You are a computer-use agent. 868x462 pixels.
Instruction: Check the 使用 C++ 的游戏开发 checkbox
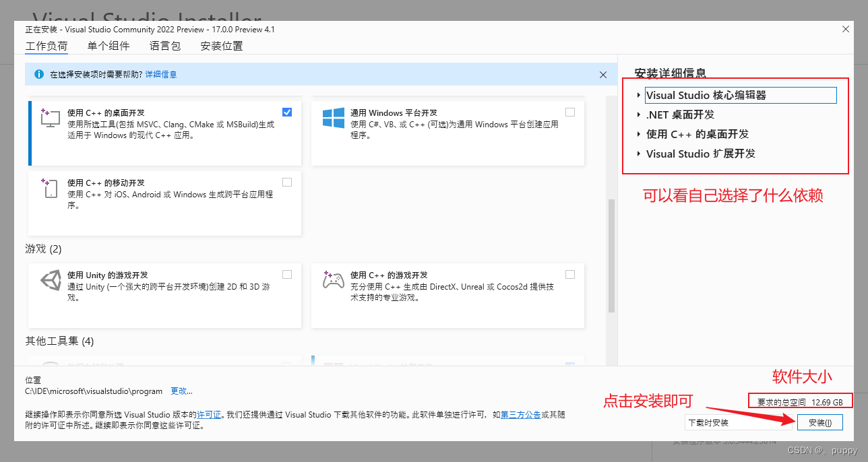pyautogui.click(x=569, y=274)
